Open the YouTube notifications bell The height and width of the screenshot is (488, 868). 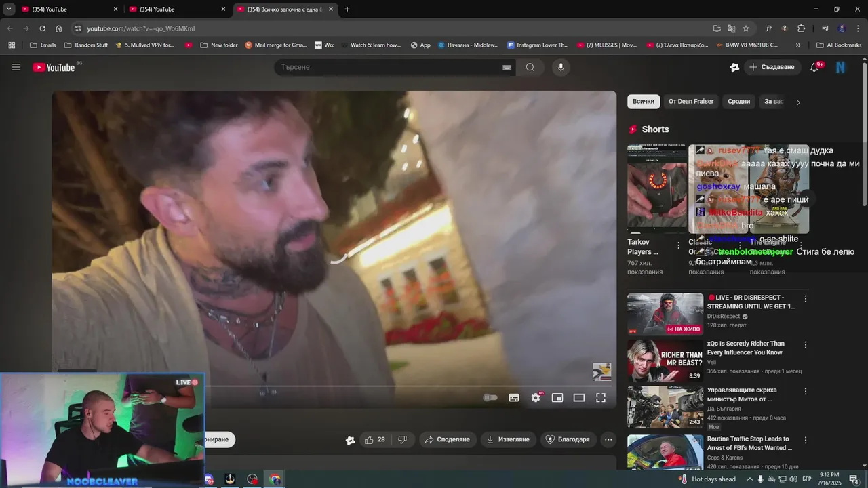tap(815, 67)
